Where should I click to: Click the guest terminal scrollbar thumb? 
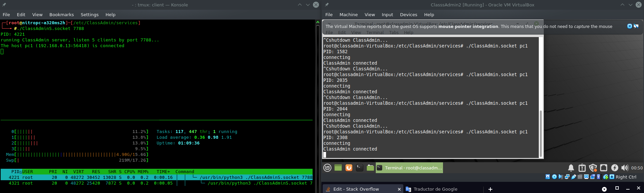click(x=541, y=133)
